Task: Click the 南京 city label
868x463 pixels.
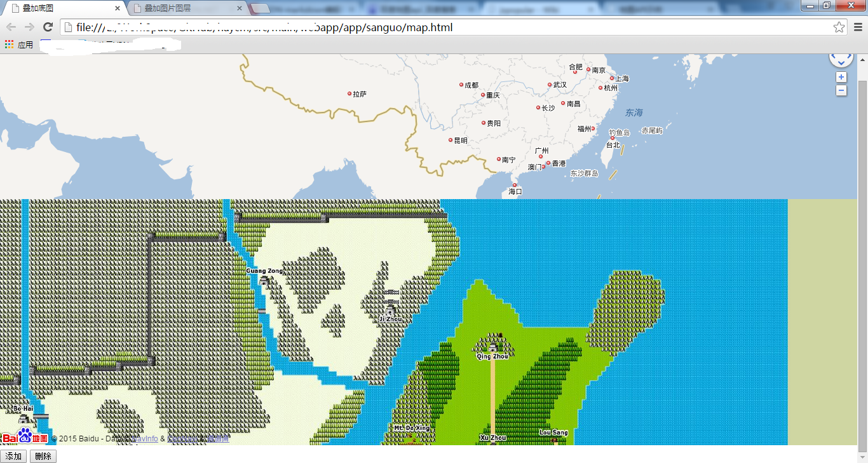Action: [x=599, y=71]
